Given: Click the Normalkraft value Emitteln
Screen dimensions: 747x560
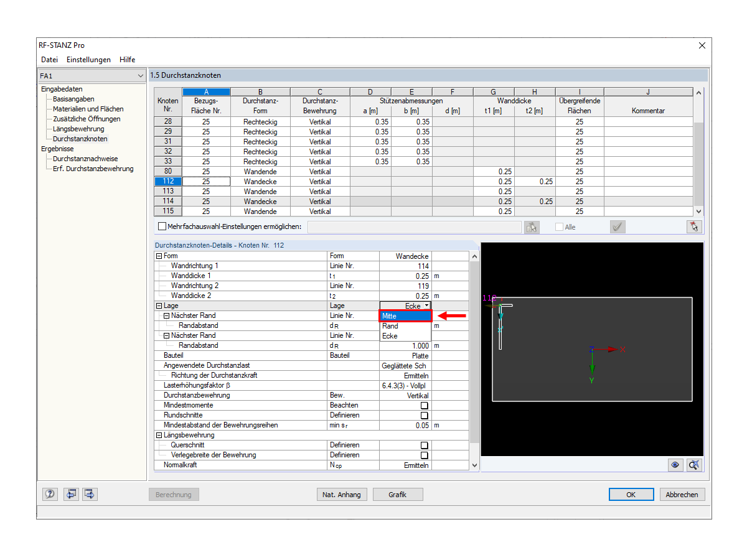Looking at the screenshot, I should (405, 465).
